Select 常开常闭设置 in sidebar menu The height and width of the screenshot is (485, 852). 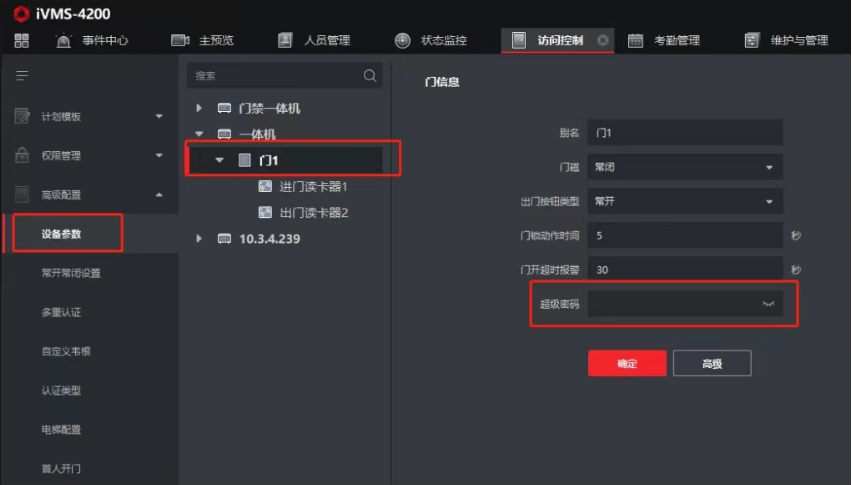point(71,273)
